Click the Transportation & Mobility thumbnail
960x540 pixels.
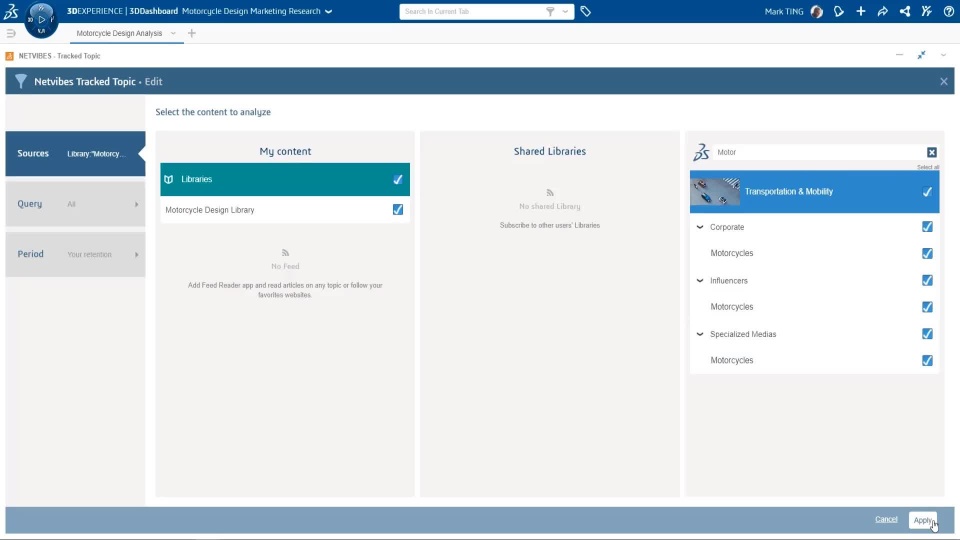coord(714,192)
